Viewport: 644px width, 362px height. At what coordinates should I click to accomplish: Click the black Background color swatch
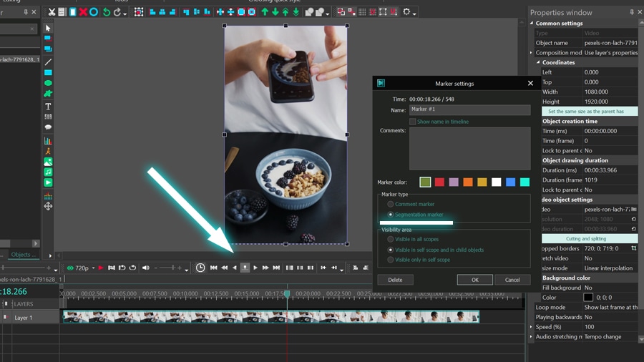(x=588, y=297)
